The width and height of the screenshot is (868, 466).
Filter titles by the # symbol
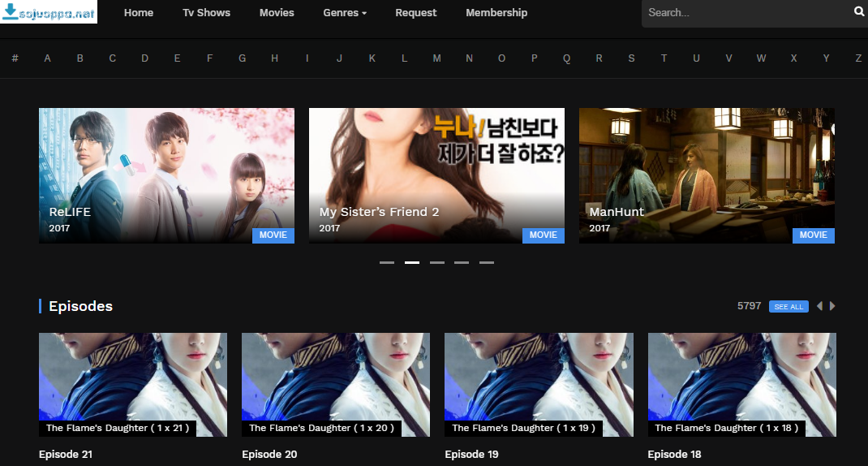(x=15, y=58)
